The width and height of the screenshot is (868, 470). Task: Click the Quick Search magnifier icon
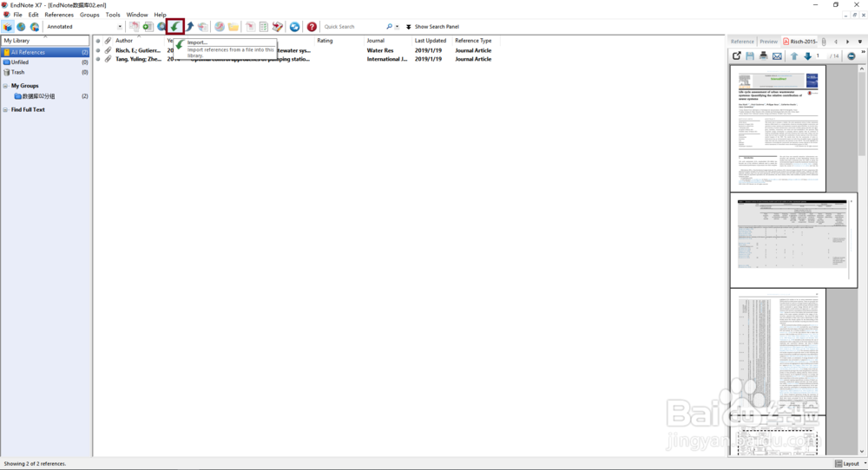click(389, 27)
